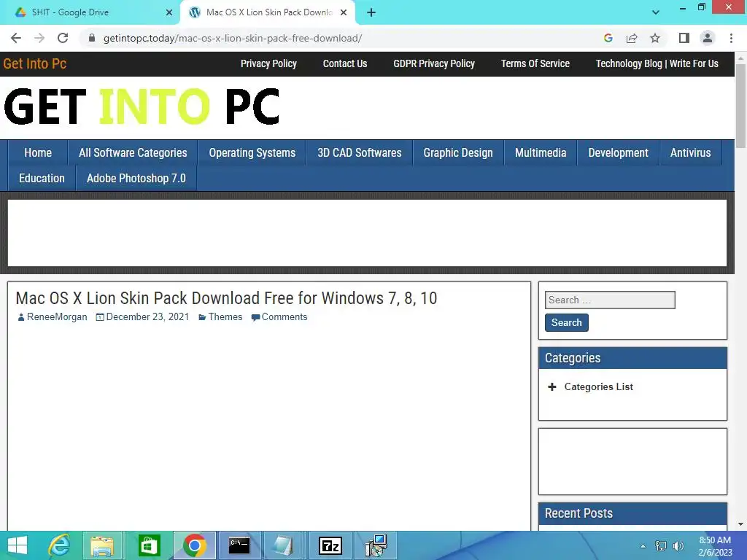Screen dimensions: 747x560
Task: Open a new browser tab
Action: (x=371, y=12)
